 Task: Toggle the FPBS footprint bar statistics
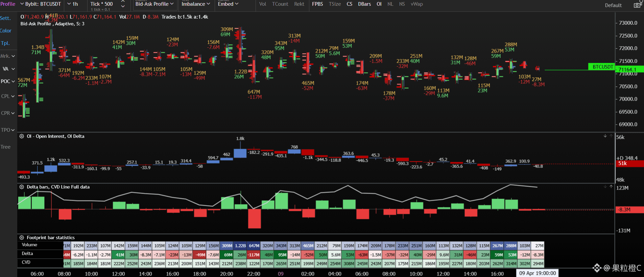click(317, 4)
